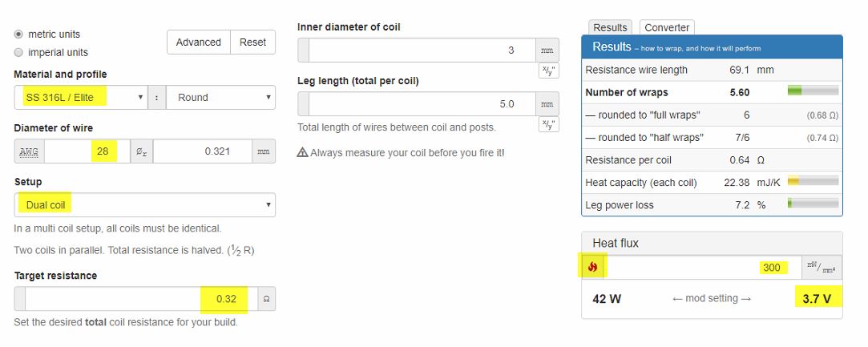The height and width of the screenshot is (347, 868).
Task: Open the Dual coil setup dropdown
Action: click(144, 205)
